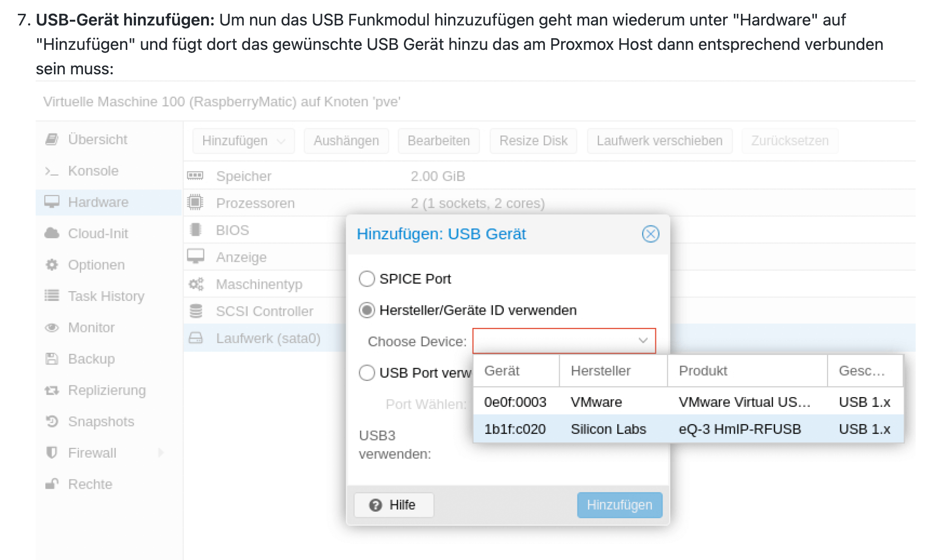Select Hersteller/Geräte ID verwenden radio option
This screenshot has height=560, width=934.
coord(367,310)
